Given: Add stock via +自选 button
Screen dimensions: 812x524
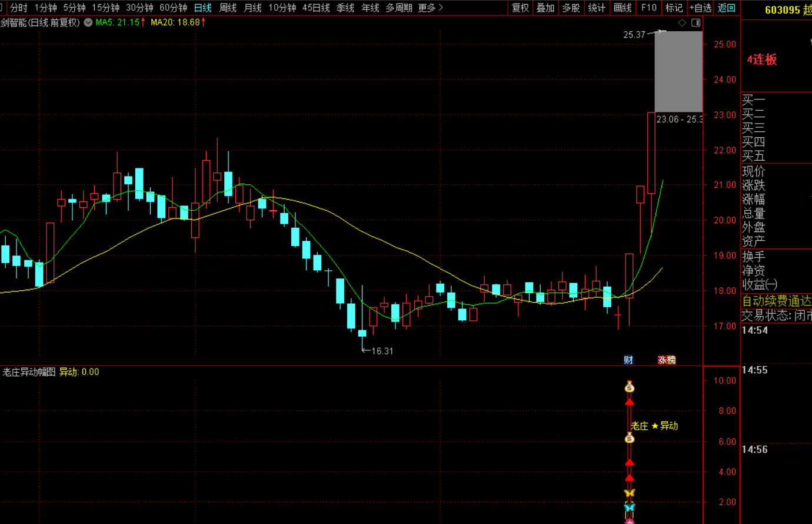Looking at the screenshot, I should (x=700, y=8).
